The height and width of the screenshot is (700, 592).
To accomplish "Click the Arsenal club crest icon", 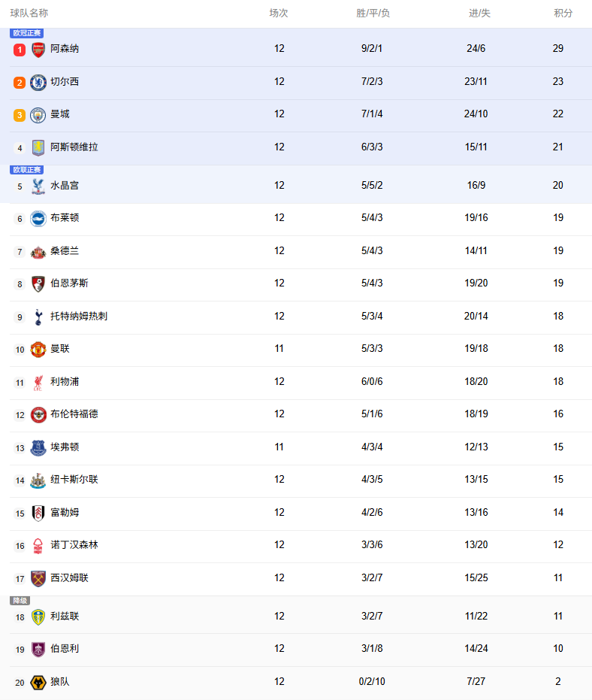I will pos(38,50).
